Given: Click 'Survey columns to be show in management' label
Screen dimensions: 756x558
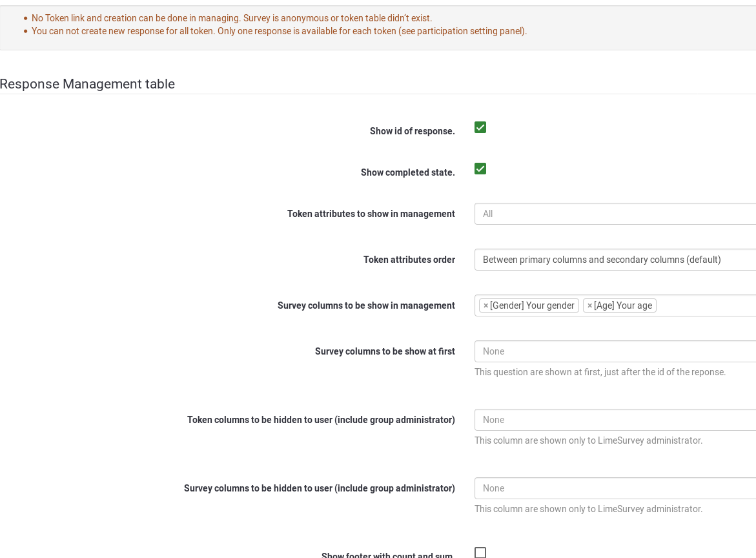Looking at the screenshot, I should [366, 305].
